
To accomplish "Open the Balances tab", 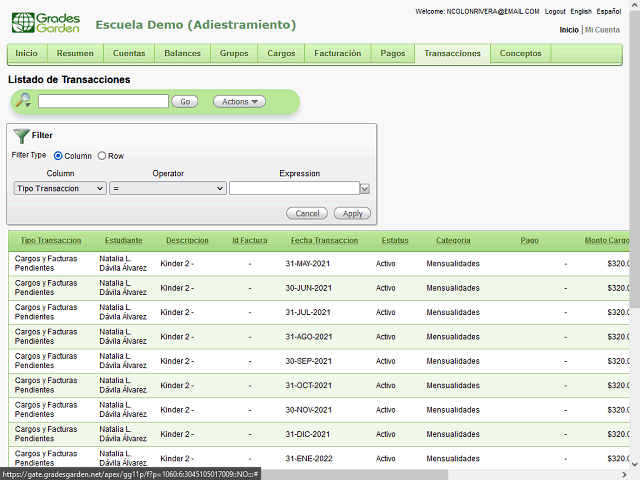I will (x=182, y=53).
